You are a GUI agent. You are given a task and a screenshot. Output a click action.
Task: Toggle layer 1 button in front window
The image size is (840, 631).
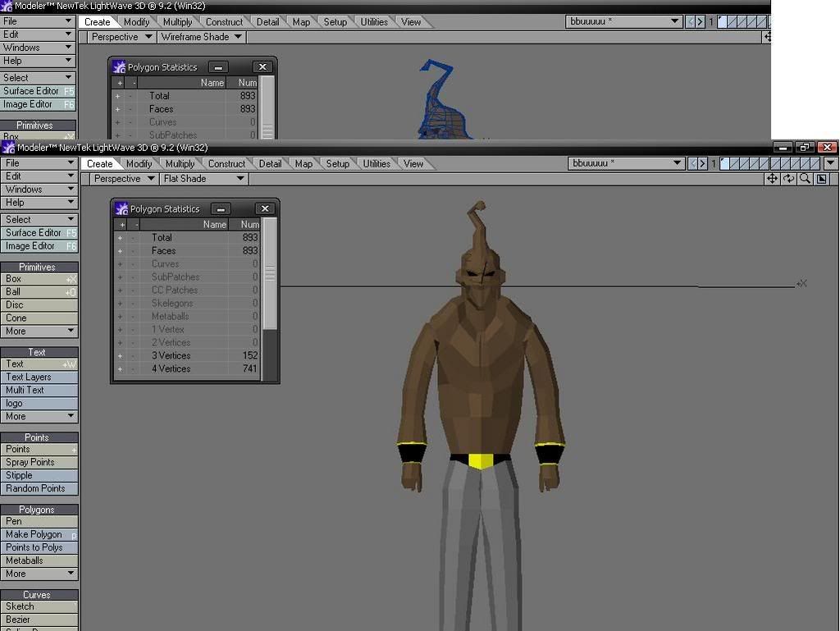pos(724,163)
